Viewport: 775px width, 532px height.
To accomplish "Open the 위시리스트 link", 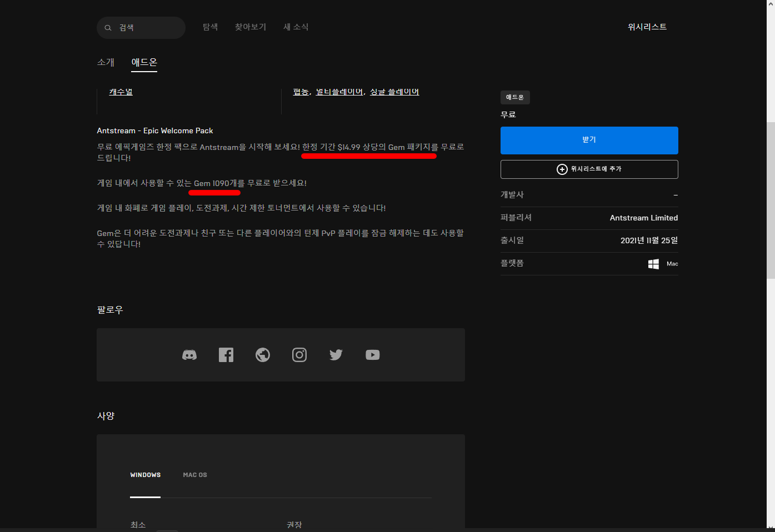I will (647, 27).
